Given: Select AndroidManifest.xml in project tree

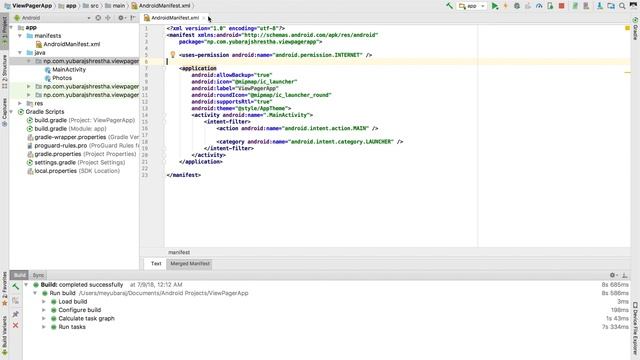Looking at the screenshot, I should click(x=72, y=44).
